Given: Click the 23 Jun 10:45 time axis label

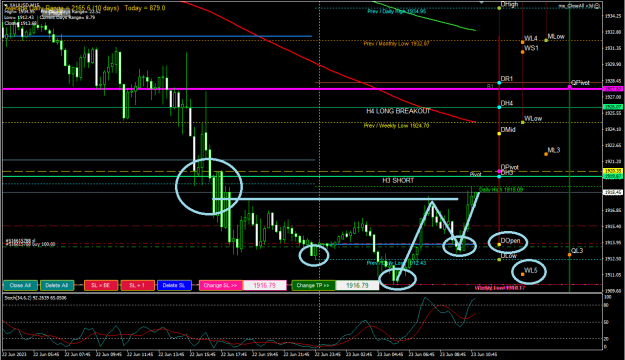Looking at the screenshot, I should click(x=483, y=354).
